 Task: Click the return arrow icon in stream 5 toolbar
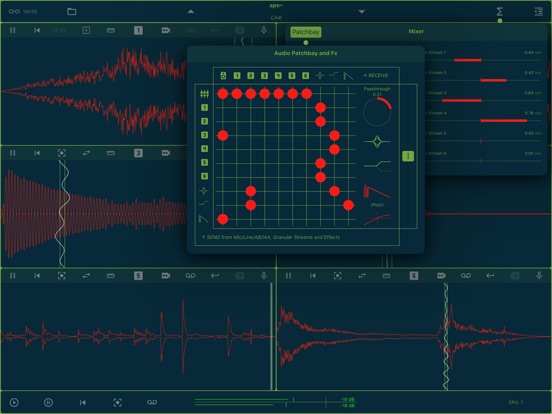pyautogui.click(x=215, y=275)
